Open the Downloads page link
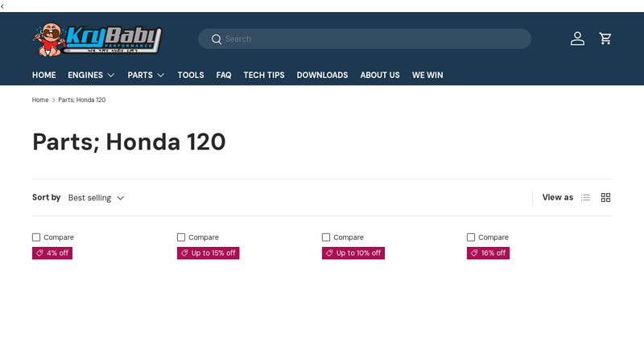 pyautogui.click(x=322, y=75)
